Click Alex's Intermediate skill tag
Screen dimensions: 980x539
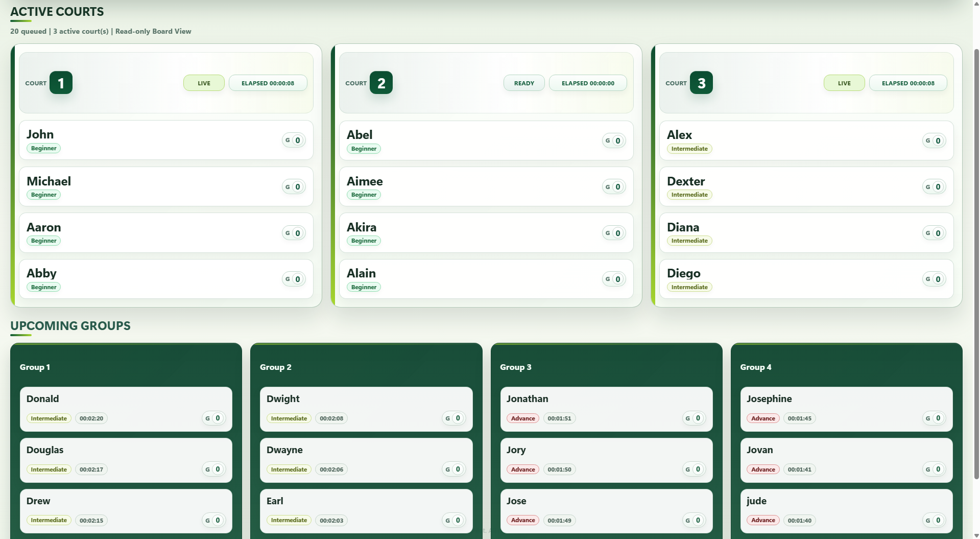pyautogui.click(x=689, y=149)
